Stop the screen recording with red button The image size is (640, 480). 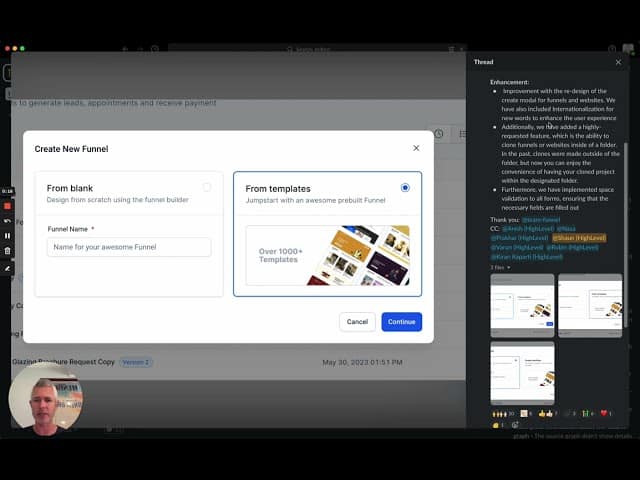(x=7, y=205)
